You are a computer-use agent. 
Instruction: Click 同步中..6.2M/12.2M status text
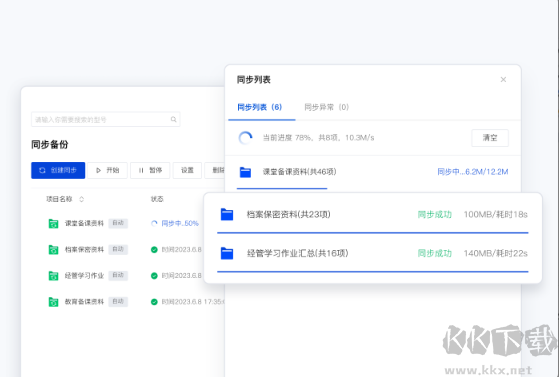pyautogui.click(x=473, y=172)
